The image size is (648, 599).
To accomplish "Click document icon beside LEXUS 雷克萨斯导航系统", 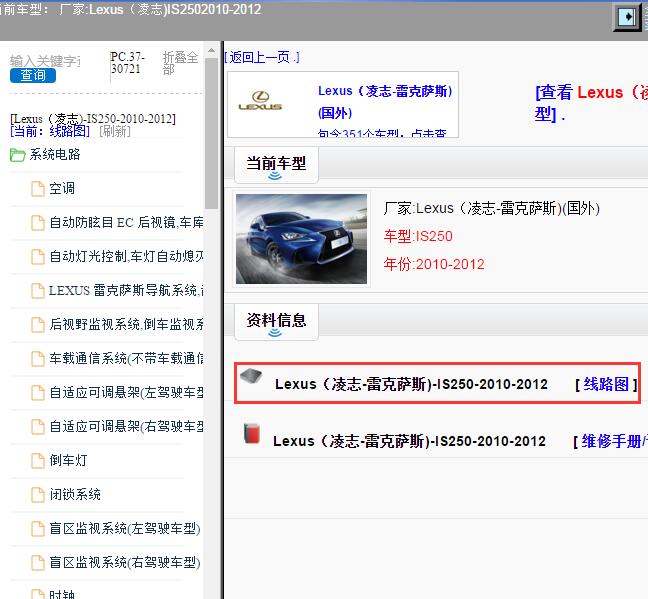I will (38, 291).
